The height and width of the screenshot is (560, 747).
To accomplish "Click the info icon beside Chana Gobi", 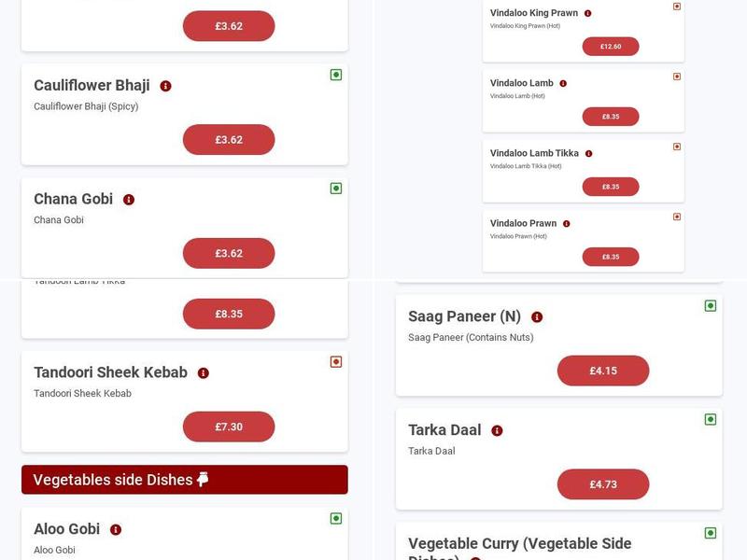I will 129,198.
